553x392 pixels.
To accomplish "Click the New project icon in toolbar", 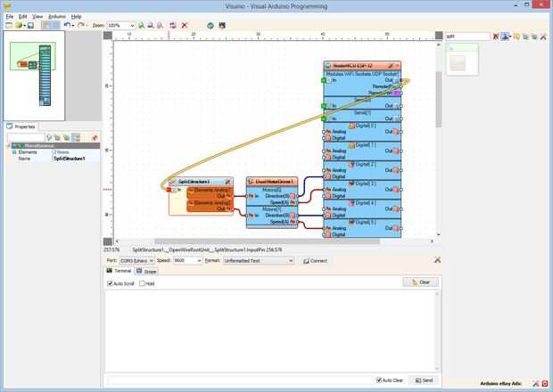I will pyautogui.click(x=8, y=25).
